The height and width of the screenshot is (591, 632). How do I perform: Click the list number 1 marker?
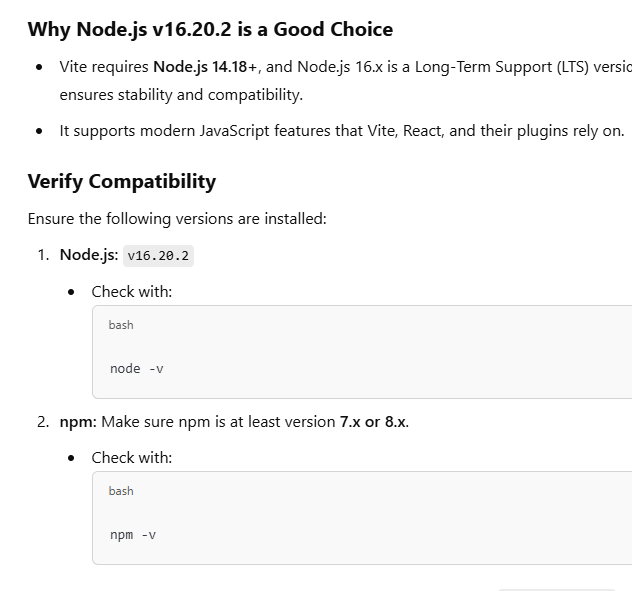(x=43, y=255)
